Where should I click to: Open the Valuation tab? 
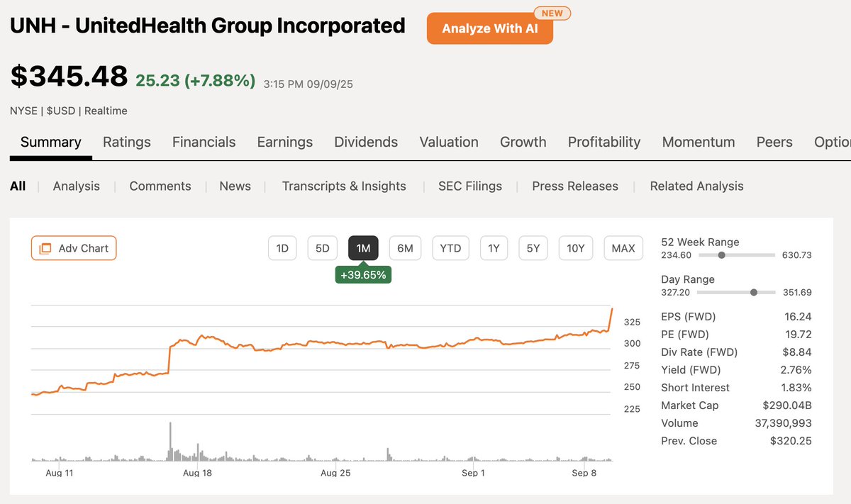tap(448, 142)
